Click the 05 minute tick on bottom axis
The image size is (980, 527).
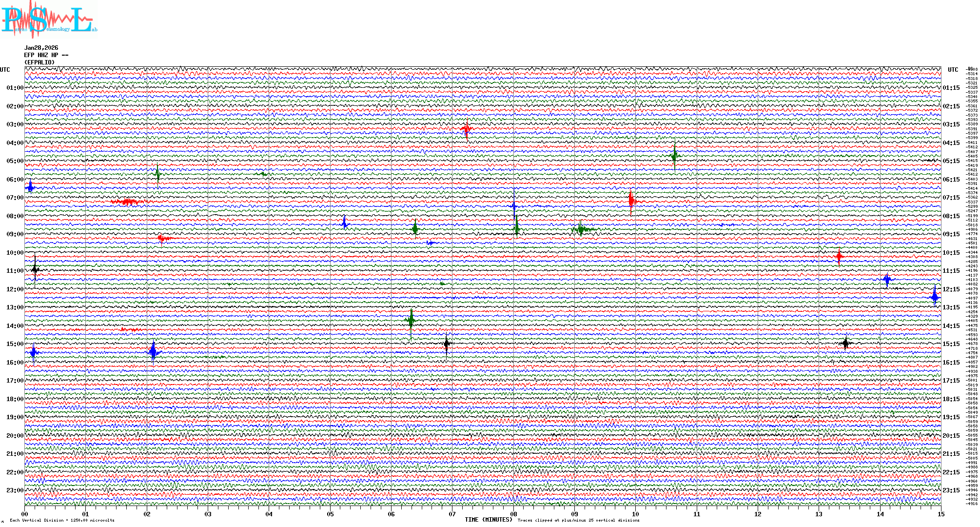click(330, 514)
